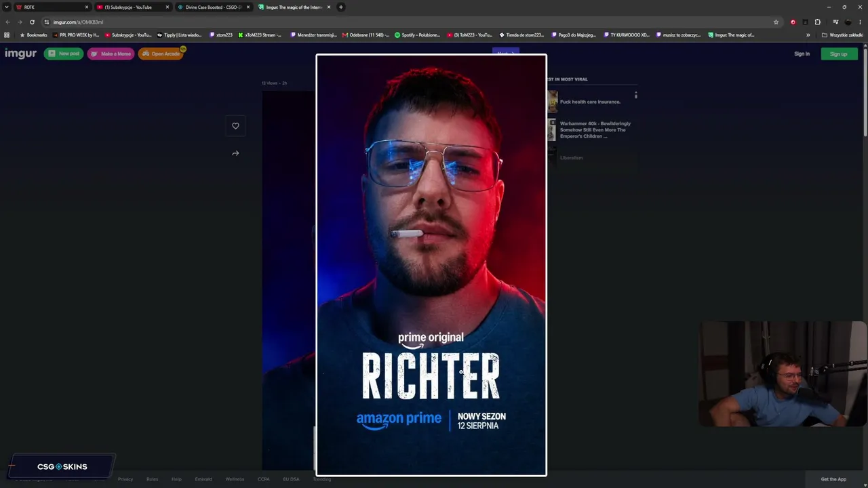Image resolution: width=868 pixels, height=488 pixels.
Task: Switch to the ROTK browser tab
Action: tap(52, 7)
